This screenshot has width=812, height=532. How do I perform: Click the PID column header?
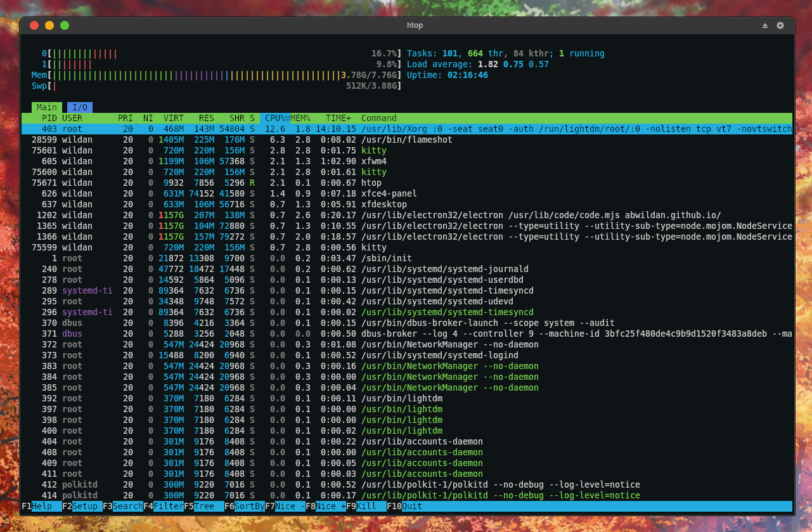[49, 118]
